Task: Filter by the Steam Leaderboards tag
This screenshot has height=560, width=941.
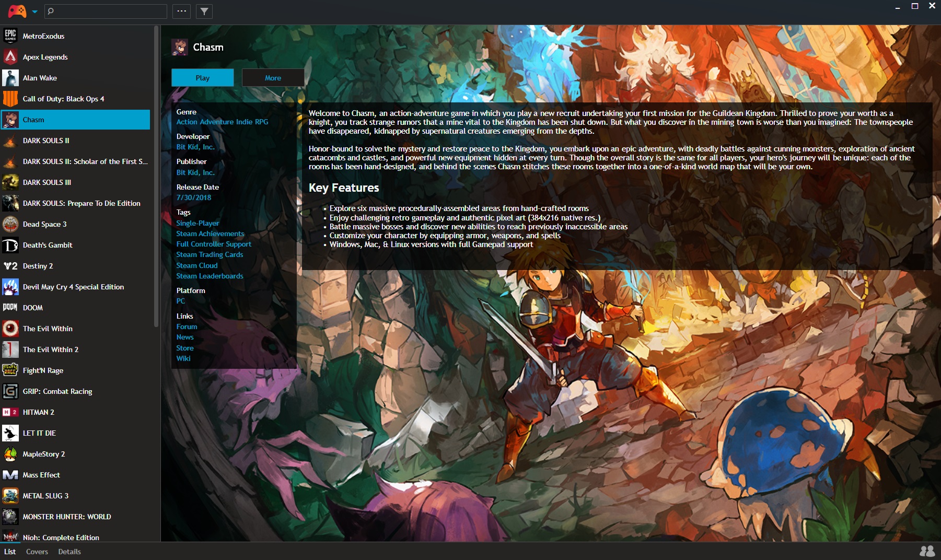Action: (x=210, y=276)
